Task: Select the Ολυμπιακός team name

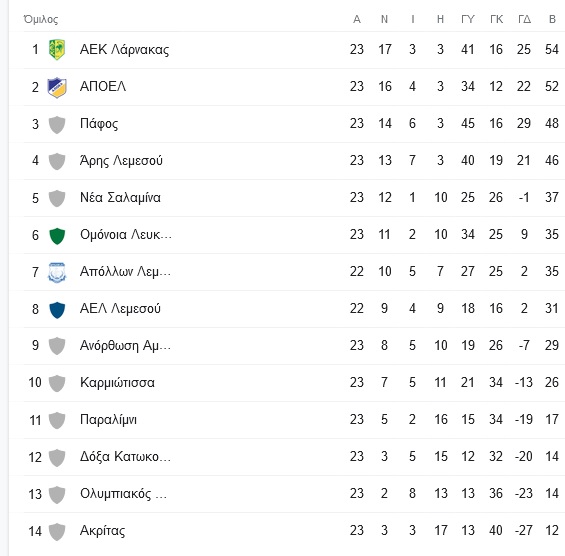Action: pyautogui.click(x=123, y=494)
